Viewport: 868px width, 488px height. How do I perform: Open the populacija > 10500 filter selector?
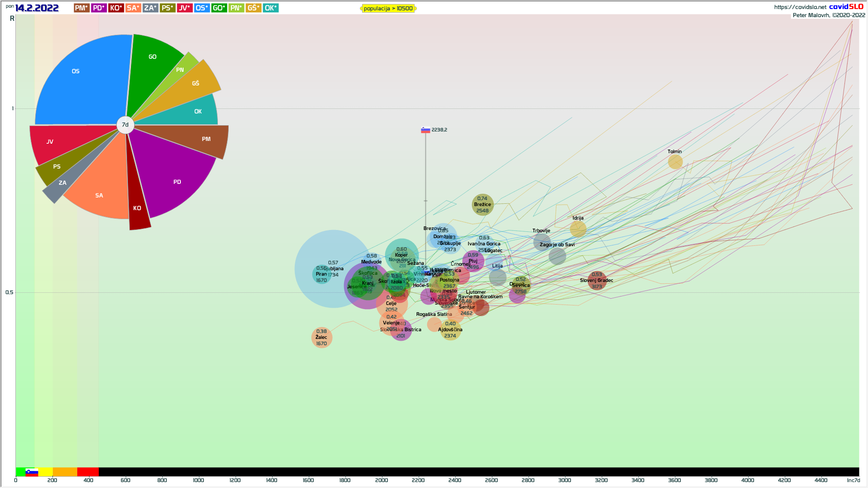click(x=388, y=9)
